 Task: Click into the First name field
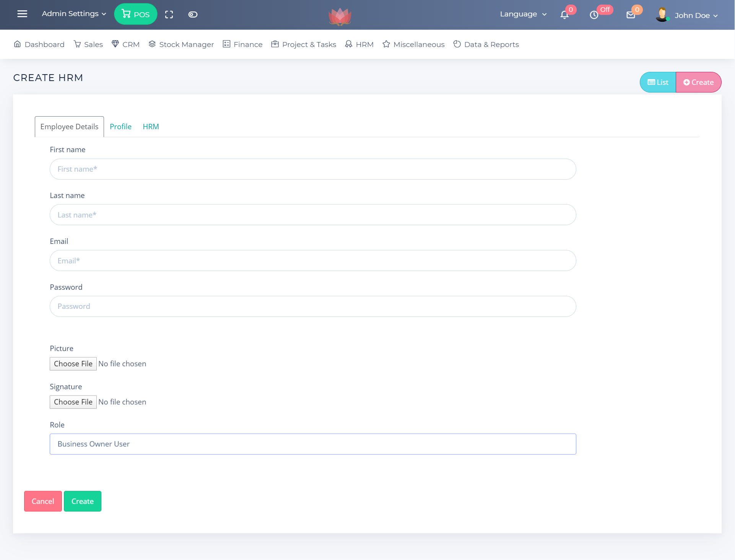click(312, 169)
